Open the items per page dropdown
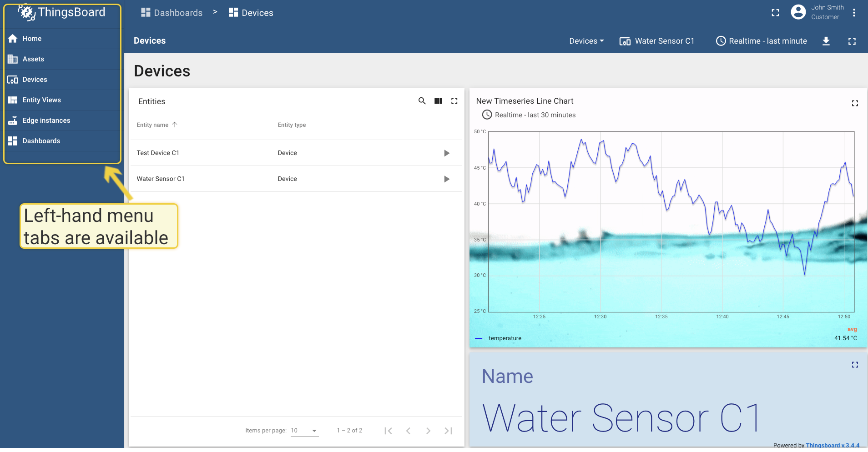Viewport: 868px width, 452px height. pyautogui.click(x=304, y=431)
